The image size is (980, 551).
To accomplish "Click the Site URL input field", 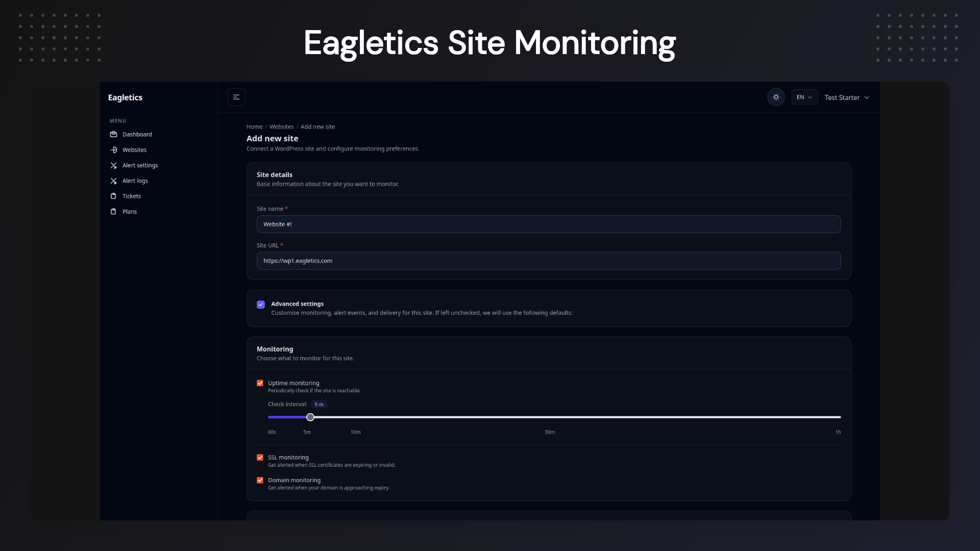I will coord(549,261).
